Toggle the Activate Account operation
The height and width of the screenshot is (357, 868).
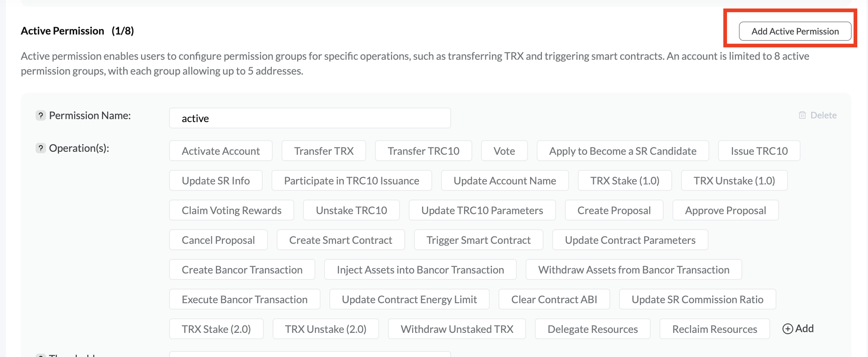coord(221,151)
